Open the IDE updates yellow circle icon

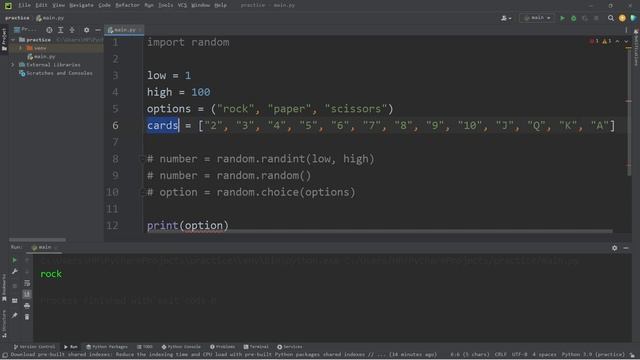pos(622,18)
